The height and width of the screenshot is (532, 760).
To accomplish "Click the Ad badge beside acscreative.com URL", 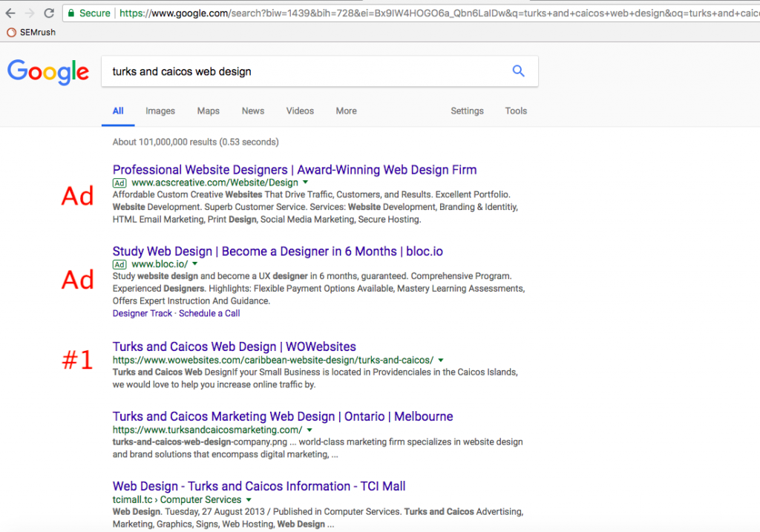I will point(119,183).
